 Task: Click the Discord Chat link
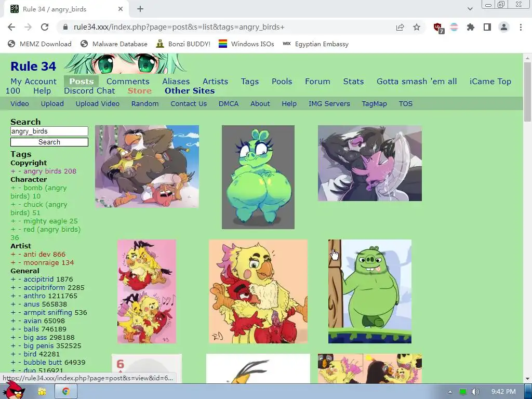point(89,91)
